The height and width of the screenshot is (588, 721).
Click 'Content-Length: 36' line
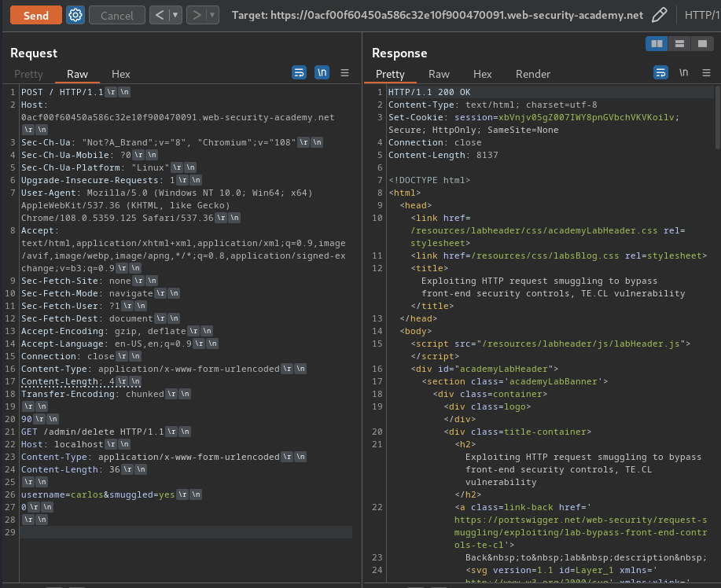pos(70,469)
